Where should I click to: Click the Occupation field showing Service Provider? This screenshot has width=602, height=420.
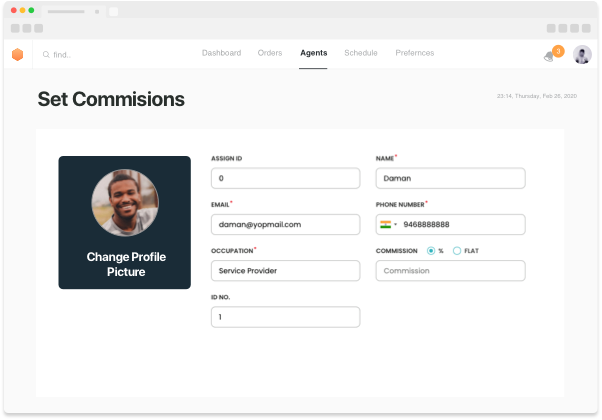pyautogui.click(x=285, y=271)
